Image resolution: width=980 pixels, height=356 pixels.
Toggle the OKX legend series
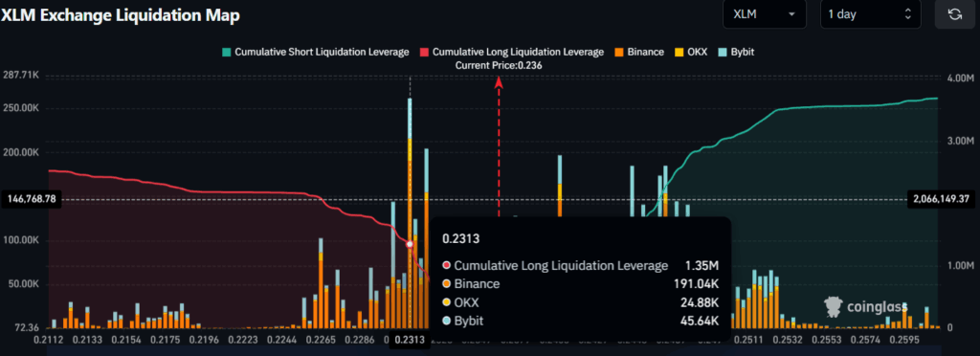690,52
